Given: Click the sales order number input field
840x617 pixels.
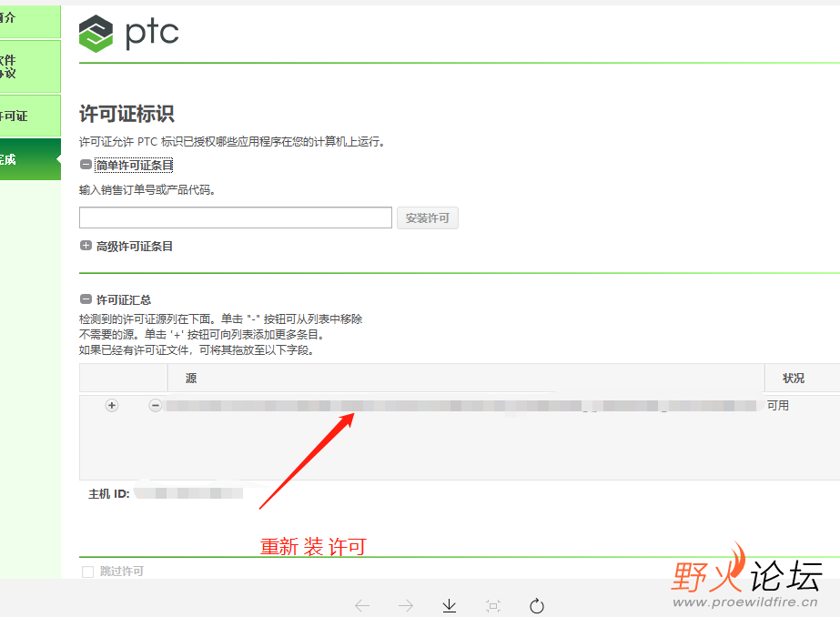Looking at the screenshot, I should [x=236, y=217].
